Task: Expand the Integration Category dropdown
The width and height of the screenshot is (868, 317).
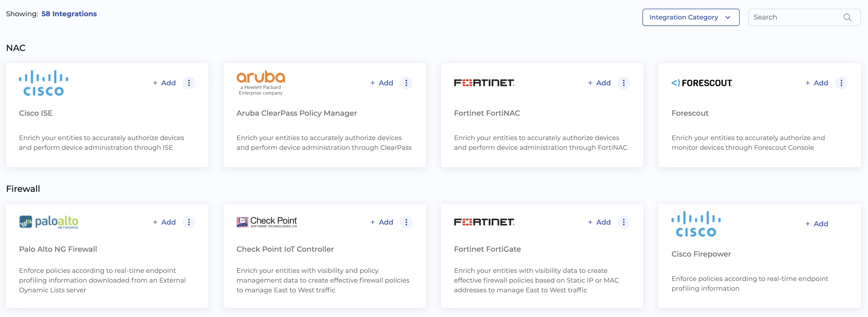Action: point(690,17)
